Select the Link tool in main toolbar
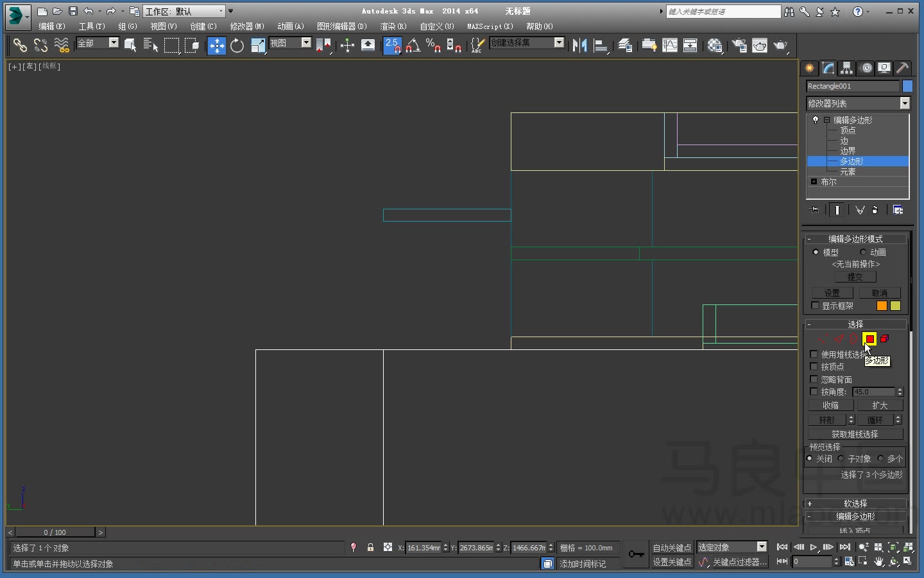924x578 pixels. [x=20, y=46]
